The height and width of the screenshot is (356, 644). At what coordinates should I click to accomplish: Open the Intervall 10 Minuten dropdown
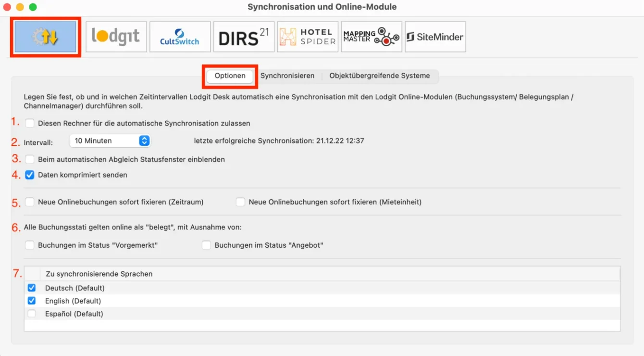(110, 141)
